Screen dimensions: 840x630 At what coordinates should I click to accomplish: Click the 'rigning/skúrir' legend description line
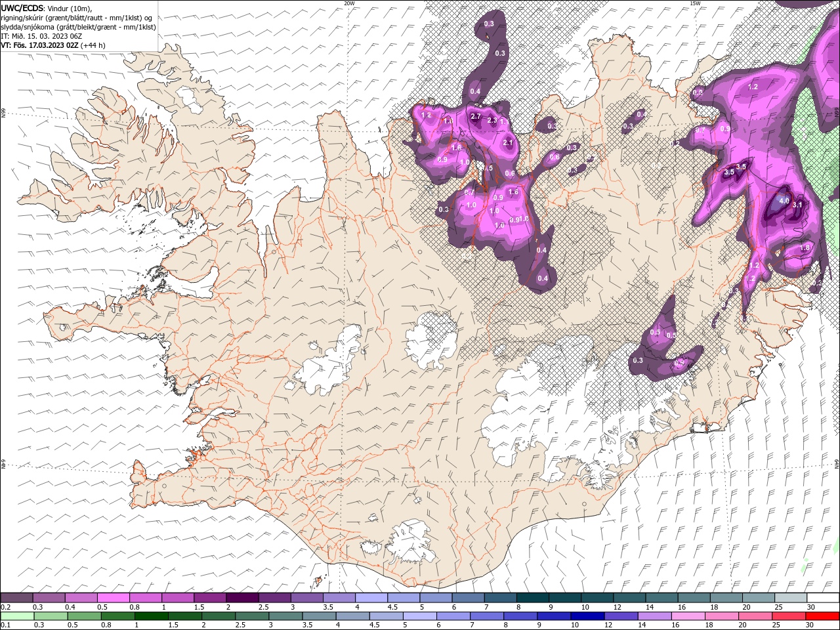77,18
